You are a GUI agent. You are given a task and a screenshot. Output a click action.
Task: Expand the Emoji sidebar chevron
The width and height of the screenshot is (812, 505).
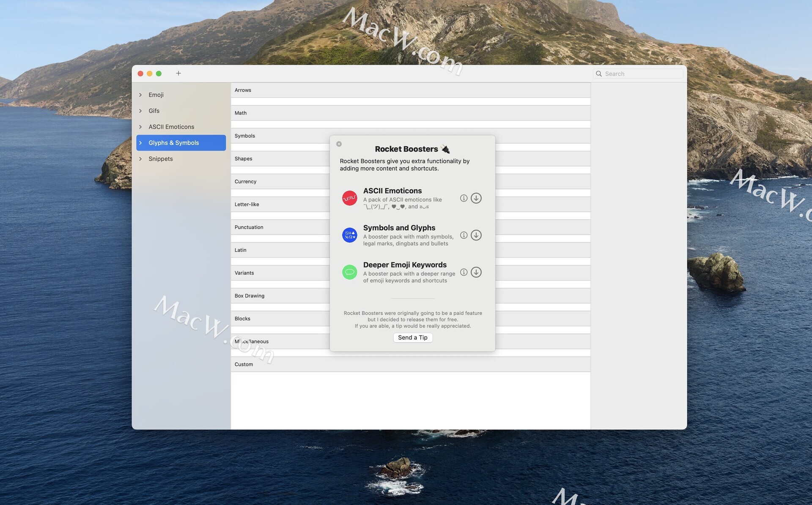(140, 95)
